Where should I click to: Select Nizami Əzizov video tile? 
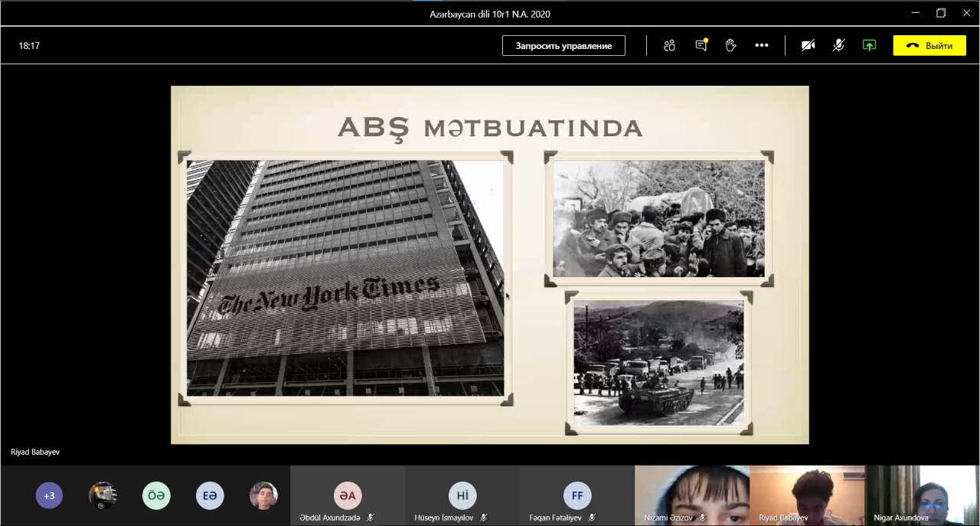pyautogui.click(x=692, y=495)
